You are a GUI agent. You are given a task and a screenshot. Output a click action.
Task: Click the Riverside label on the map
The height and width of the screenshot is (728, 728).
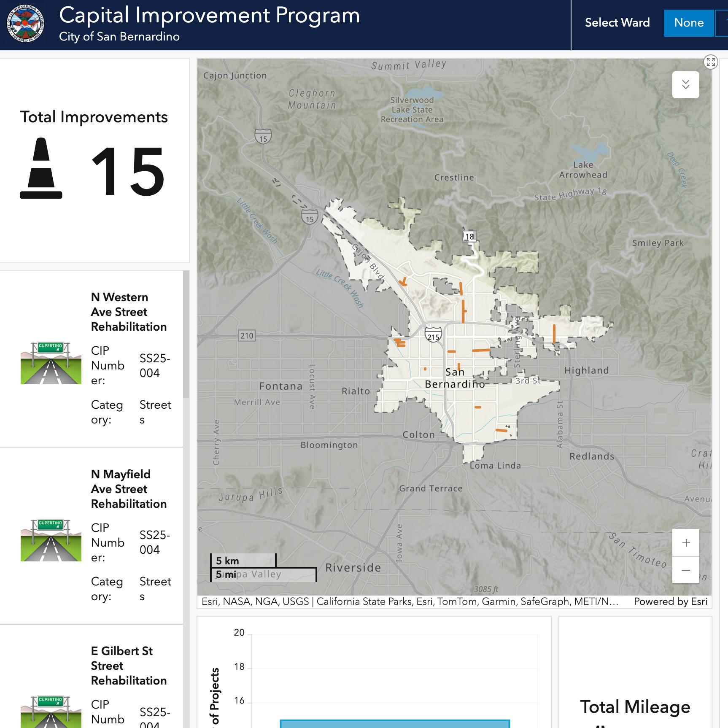coord(353,568)
